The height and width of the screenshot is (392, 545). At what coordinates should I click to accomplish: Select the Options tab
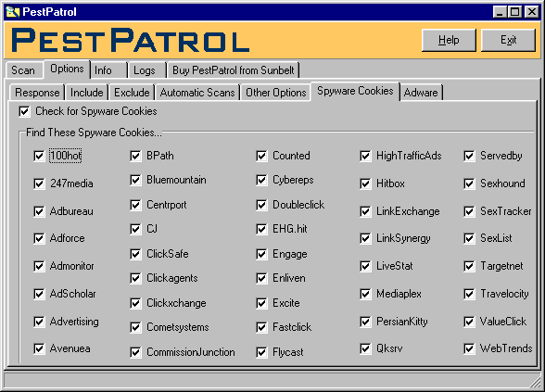(x=67, y=69)
